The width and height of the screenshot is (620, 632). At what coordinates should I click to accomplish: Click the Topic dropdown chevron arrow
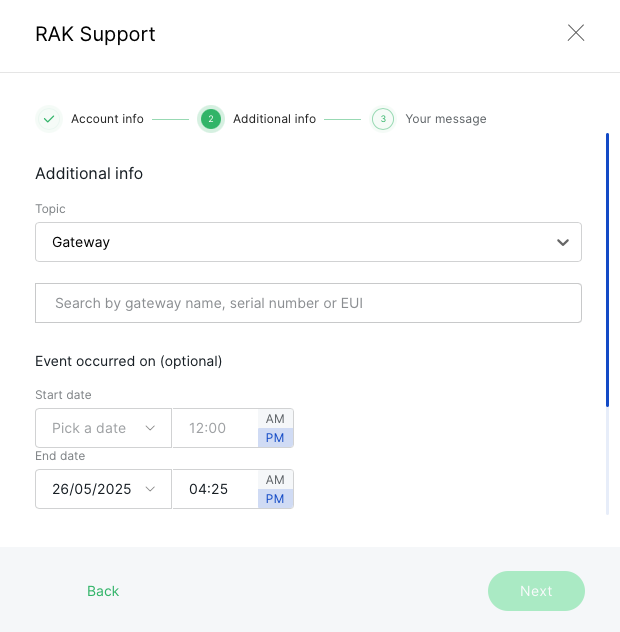tap(563, 242)
